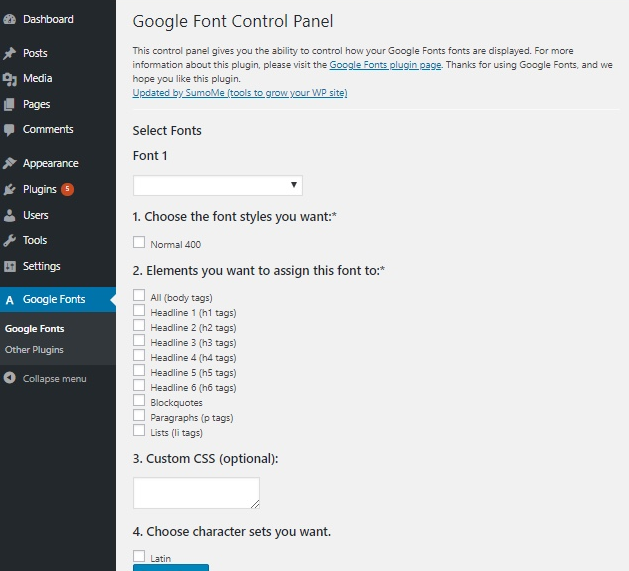
Task: Click the Dashboard gauge icon
Action: (x=9, y=19)
